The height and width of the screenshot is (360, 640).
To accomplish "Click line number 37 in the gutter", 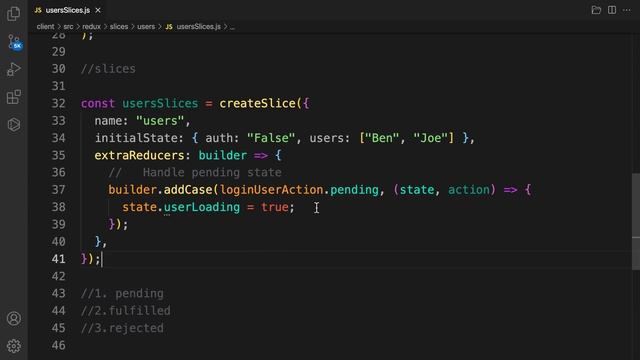I will coord(59,190).
